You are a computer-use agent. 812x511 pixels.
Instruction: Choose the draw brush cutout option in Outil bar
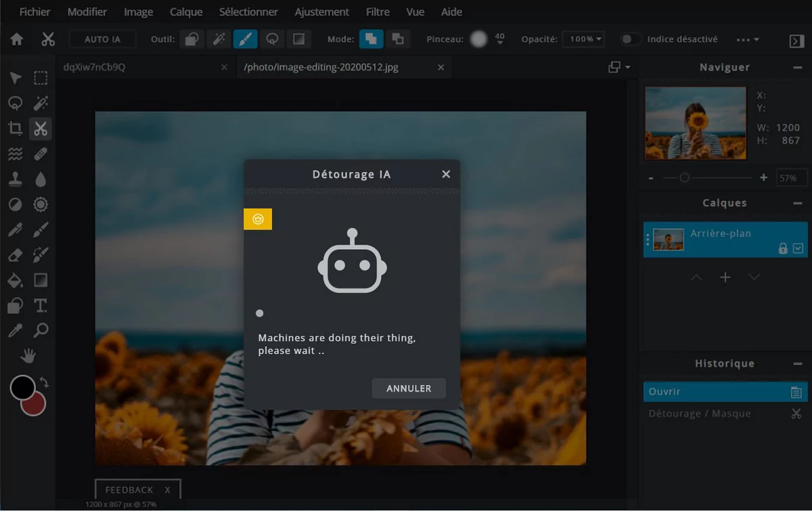click(245, 39)
